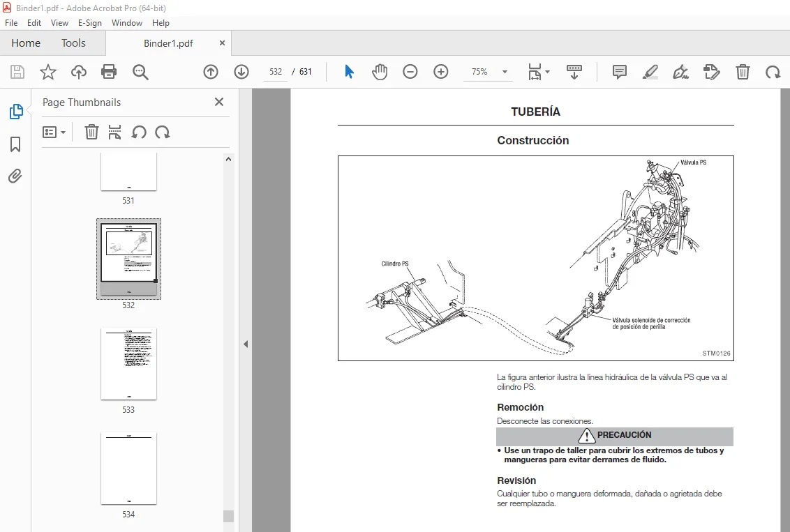Select page 533 thumbnail
Viewport: 790px width, 532px height.
(x=128, y=364)
